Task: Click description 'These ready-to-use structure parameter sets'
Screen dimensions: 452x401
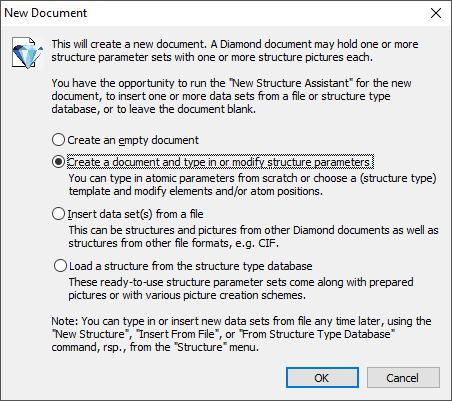Action: point(241,288)
